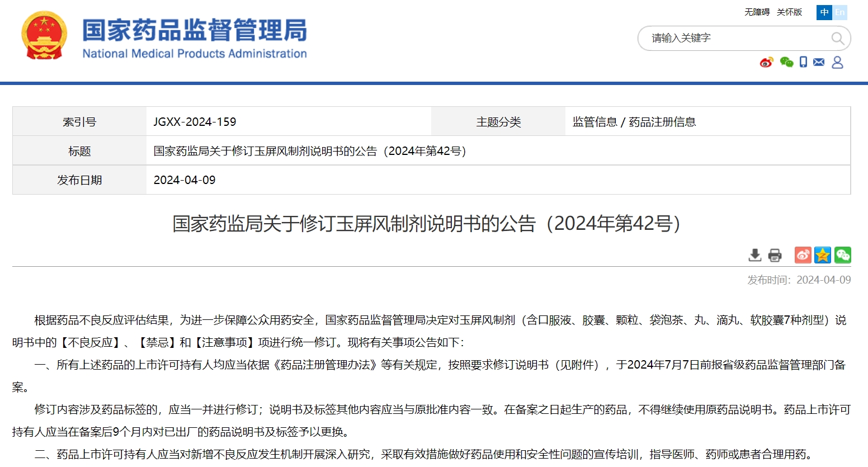868x467 pixels.
Task: Share article to QZone star icon
Action: click(x=823, y=255)
